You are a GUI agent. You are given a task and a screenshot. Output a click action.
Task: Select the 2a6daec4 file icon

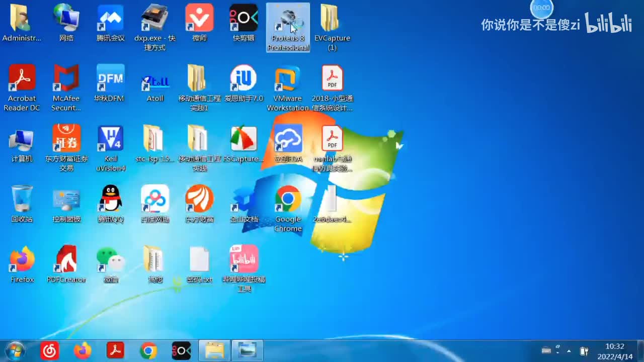click(332, 204)
